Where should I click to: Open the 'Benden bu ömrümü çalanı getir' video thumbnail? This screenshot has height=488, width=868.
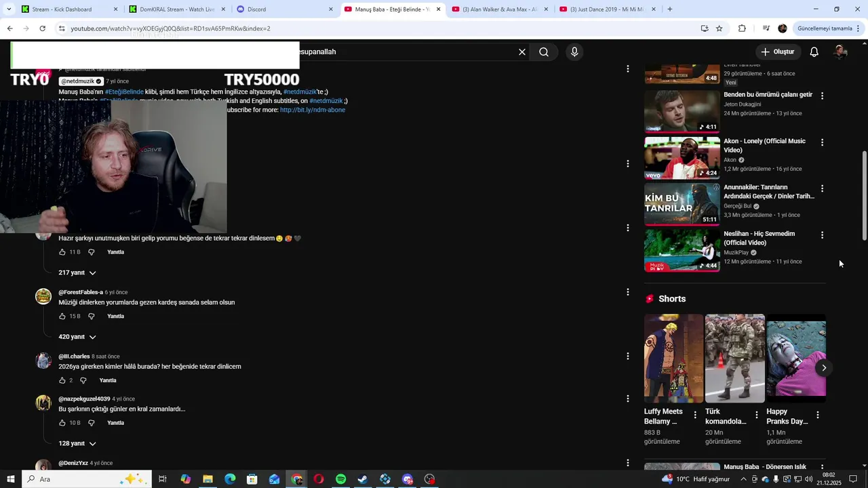coord(682,111)
